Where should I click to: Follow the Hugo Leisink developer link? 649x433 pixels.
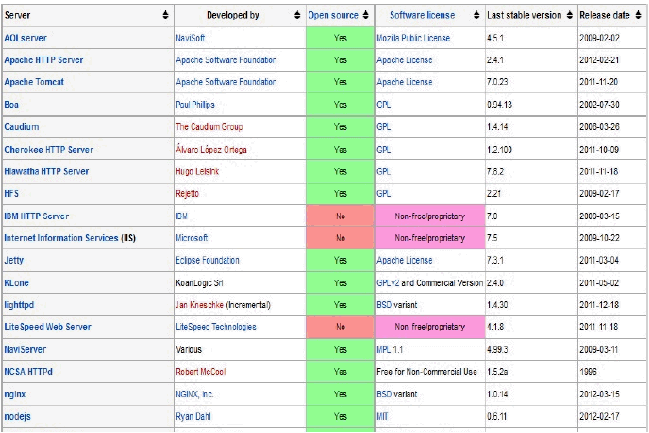click(197, 171)
